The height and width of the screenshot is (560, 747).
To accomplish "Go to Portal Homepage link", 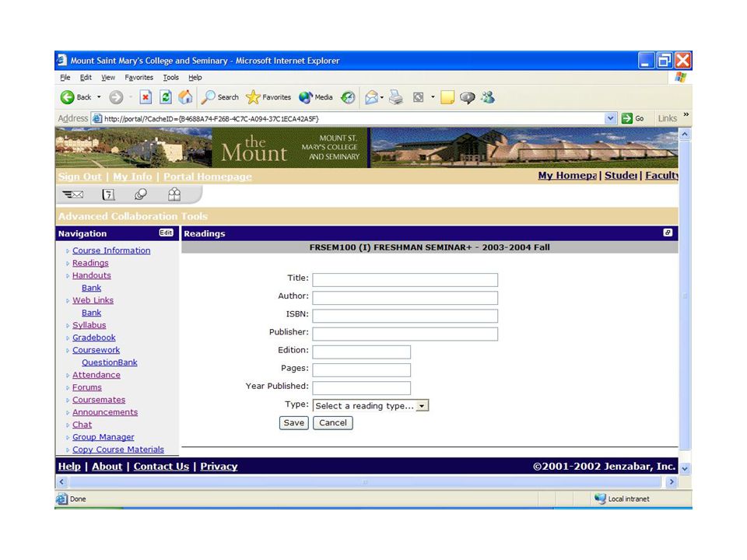I will 208,177.
